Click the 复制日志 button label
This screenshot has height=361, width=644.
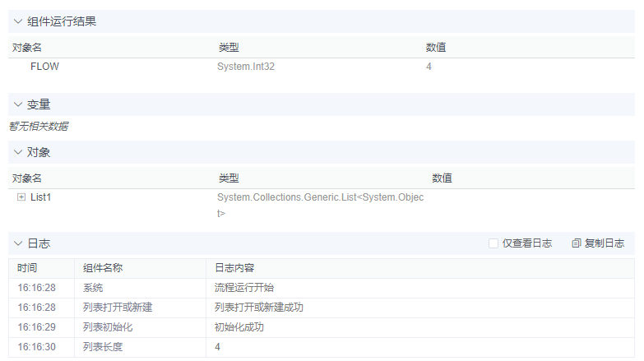pos(605,243)
